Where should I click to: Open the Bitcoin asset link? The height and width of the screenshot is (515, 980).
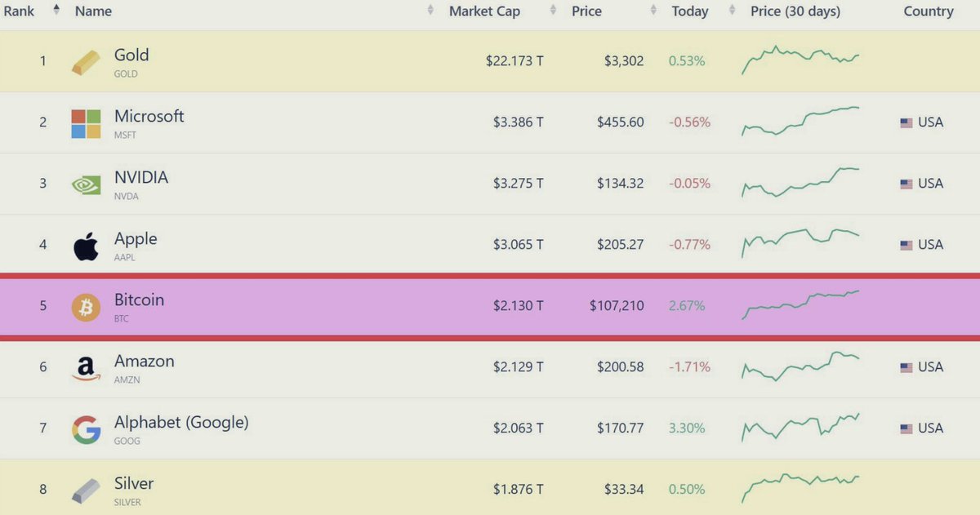(139, 300)
